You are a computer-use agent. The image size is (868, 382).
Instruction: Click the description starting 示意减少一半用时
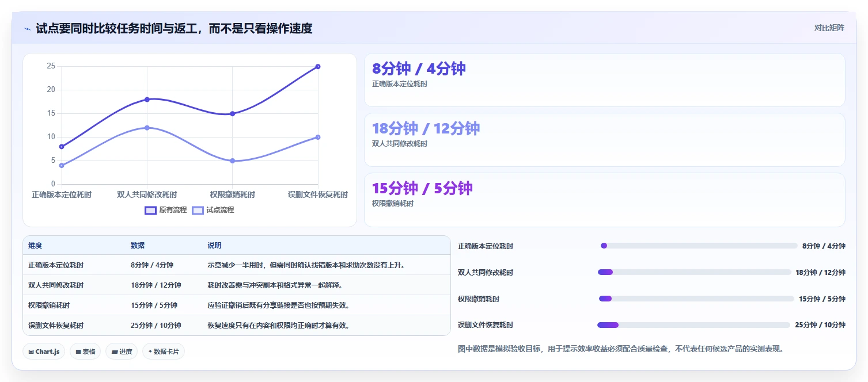pos(308,265)
